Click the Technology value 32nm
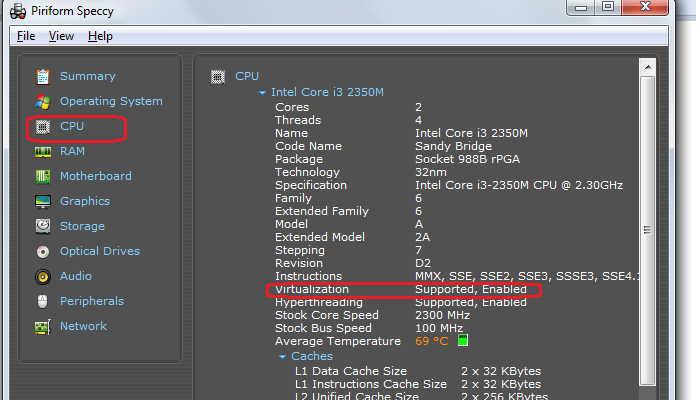This screenshot has height=400, width=700. (x=431, y=172)
